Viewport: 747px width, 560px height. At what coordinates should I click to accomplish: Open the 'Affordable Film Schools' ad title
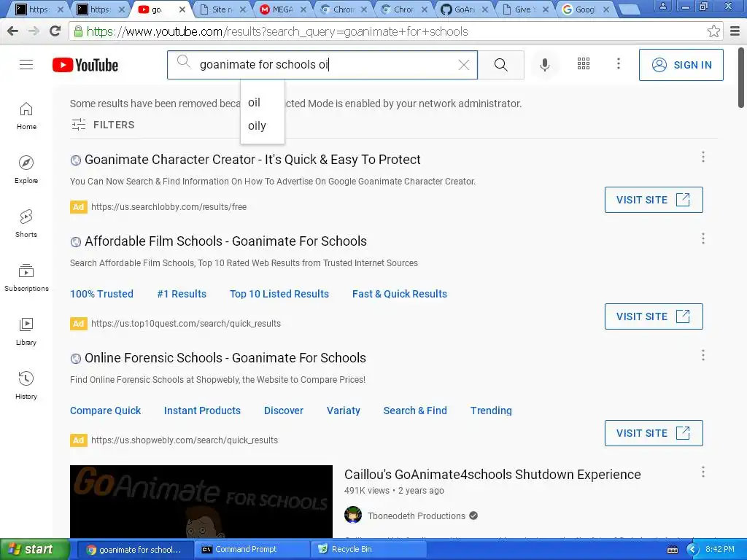tap(225, 241)
